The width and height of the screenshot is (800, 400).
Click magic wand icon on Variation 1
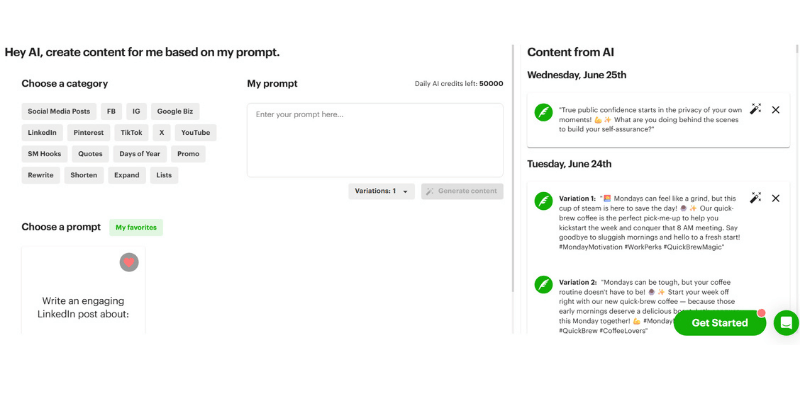click(x=755, y=198)
